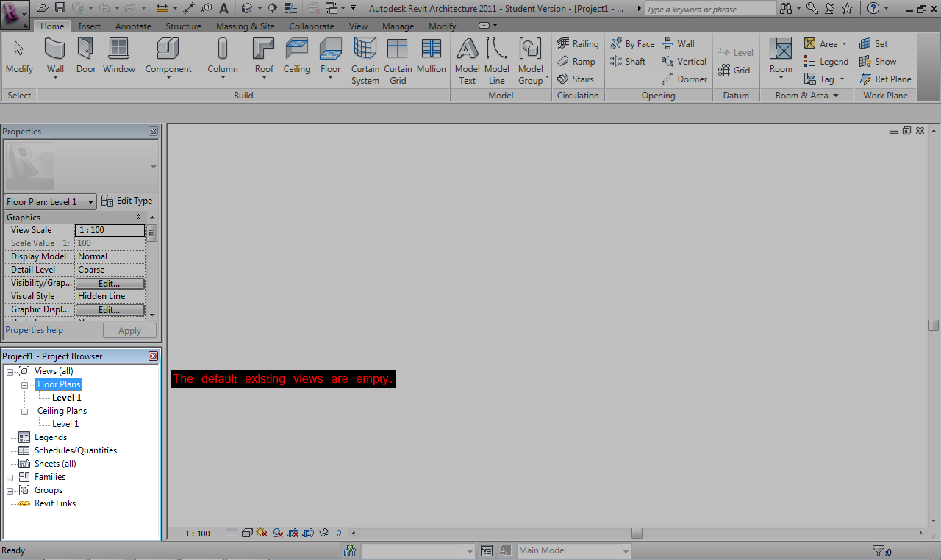Select the Ref Plane tool
Viewport: 941px width, 560px height.
click(885, 79)
